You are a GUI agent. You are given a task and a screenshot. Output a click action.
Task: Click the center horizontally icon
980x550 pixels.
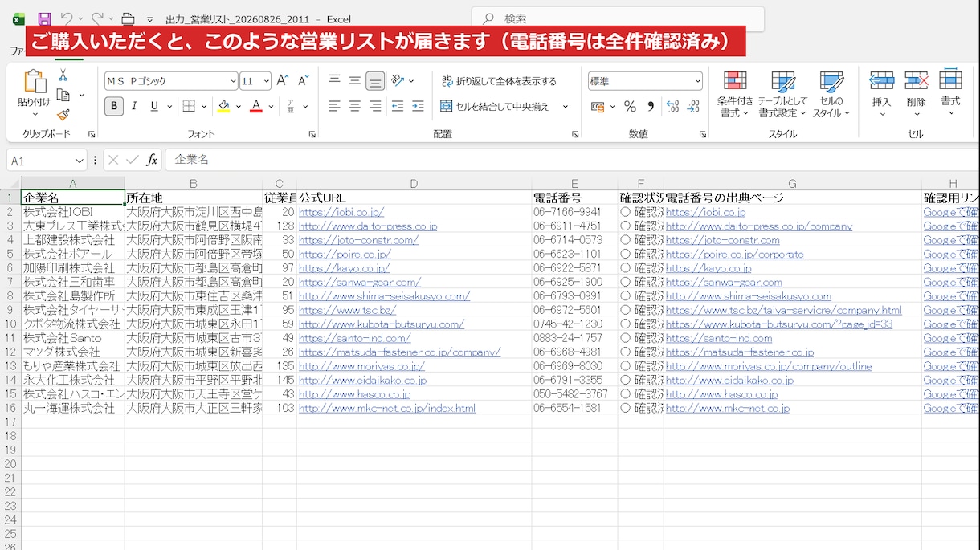(x=354, y=106)
